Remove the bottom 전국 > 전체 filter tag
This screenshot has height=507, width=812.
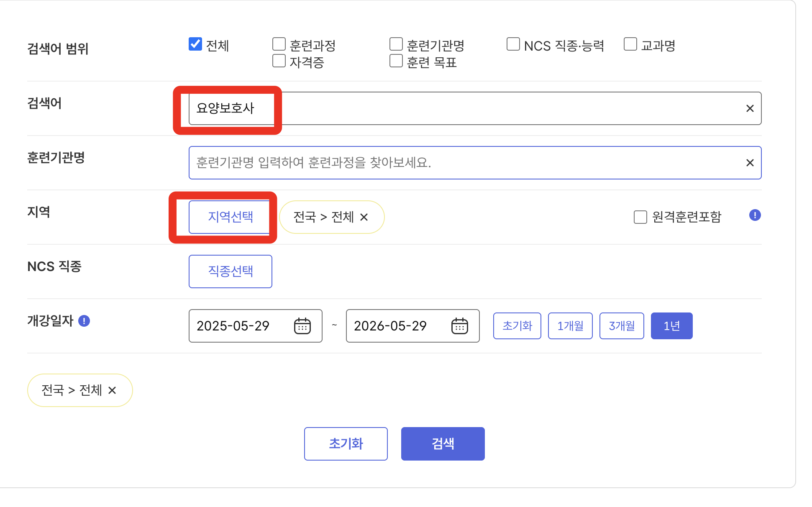tap(112, 390)
